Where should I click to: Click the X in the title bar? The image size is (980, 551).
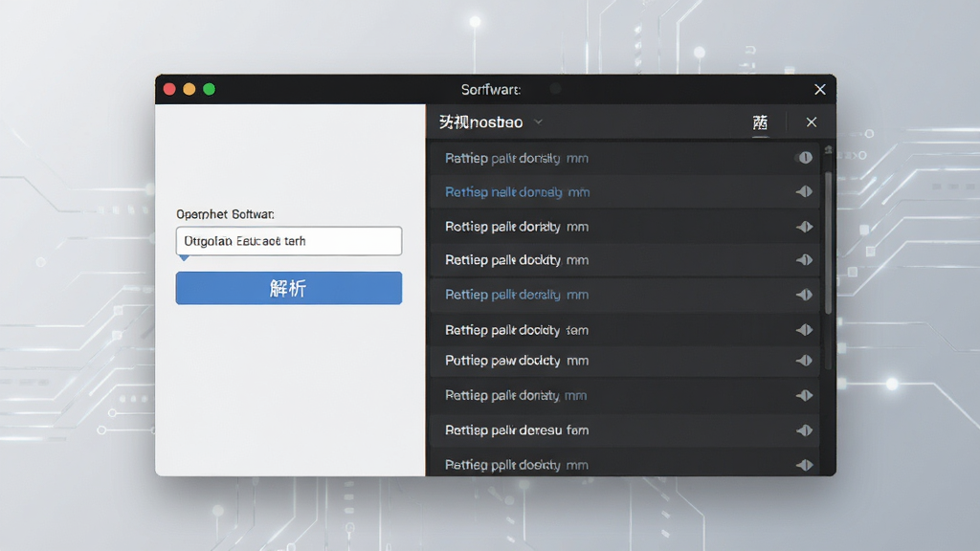[x=820, y=89]
